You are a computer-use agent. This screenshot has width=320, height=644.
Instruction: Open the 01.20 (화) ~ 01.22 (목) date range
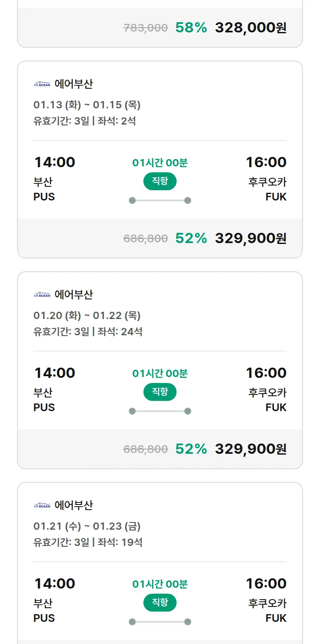(x=87, y=316)
